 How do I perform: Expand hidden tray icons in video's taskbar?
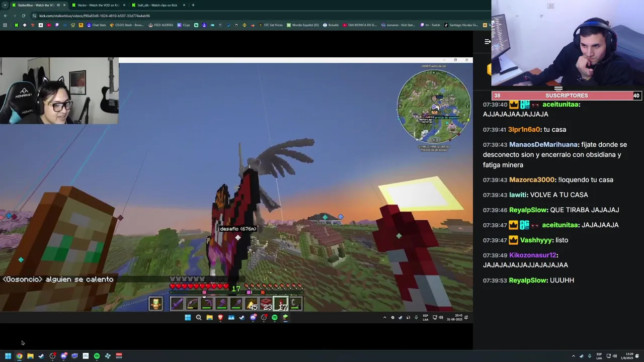click(385, 317)
